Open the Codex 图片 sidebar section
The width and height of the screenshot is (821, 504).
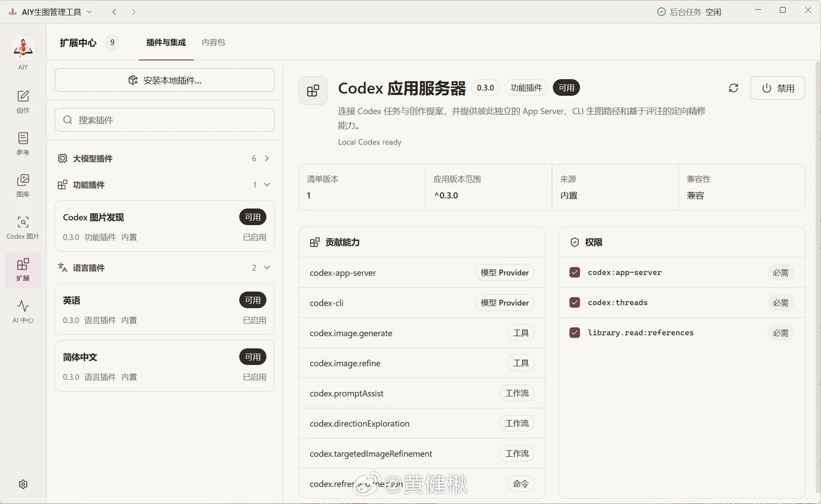[23, 227]
